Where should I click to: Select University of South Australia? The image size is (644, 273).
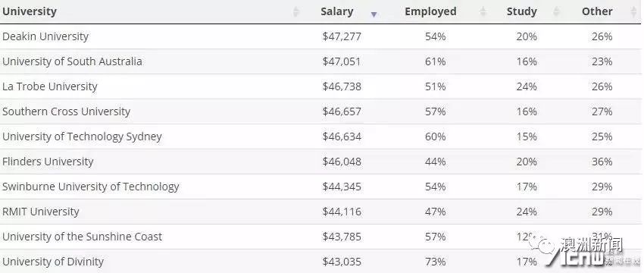[x=72, y=61]
